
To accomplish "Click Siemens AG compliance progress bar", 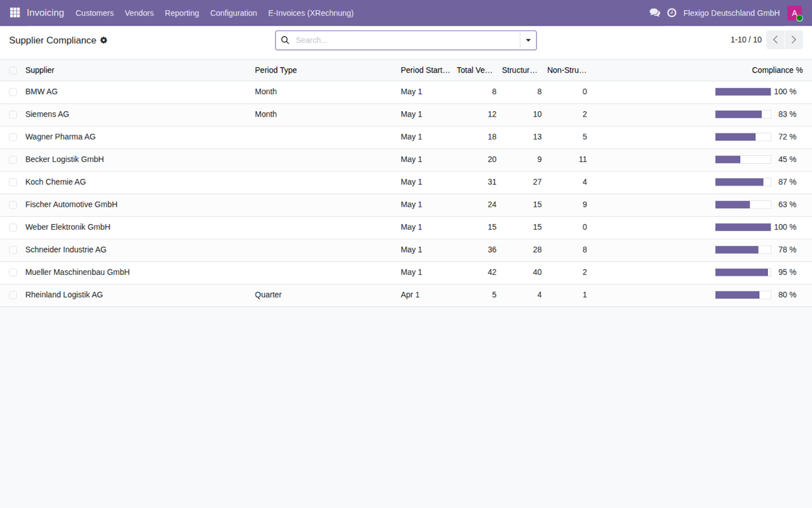I will [x=743, y=114].
